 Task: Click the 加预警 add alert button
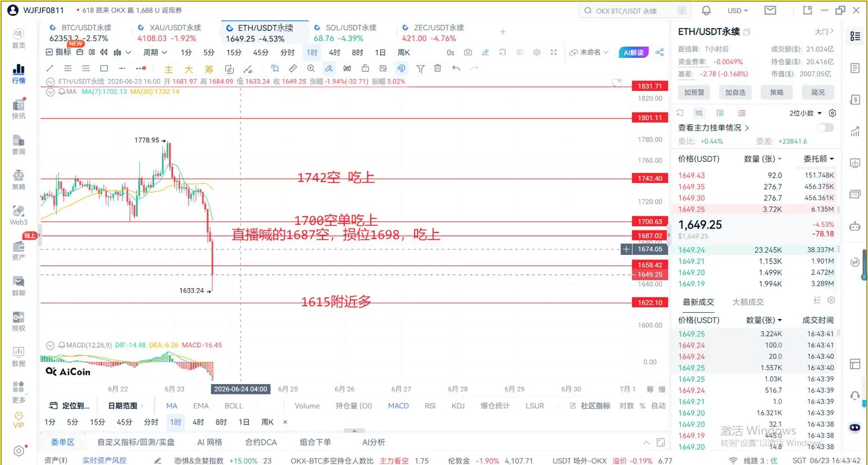[x=694, y=93]
